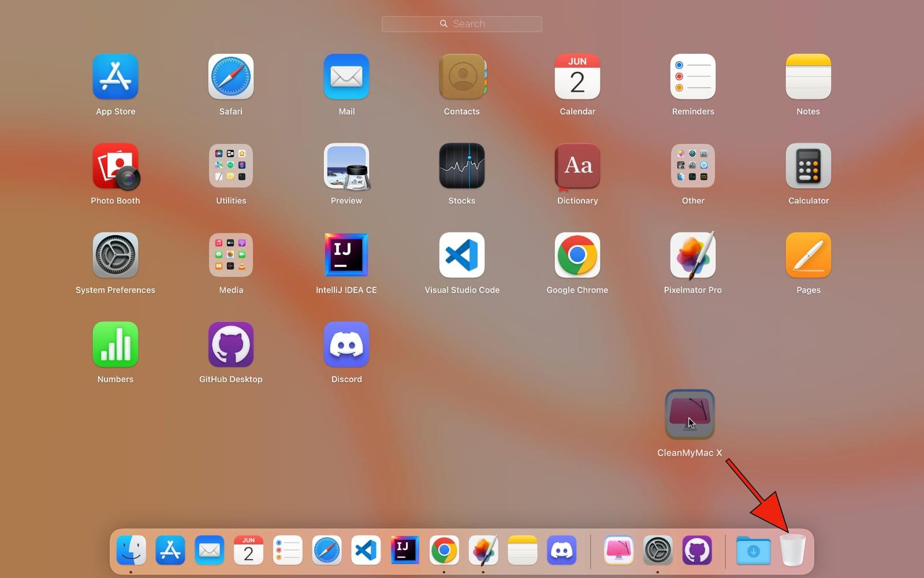Open the Downloads folder in the Dock
This screenshot has height=578, width=924.
(x=754, y=550)
